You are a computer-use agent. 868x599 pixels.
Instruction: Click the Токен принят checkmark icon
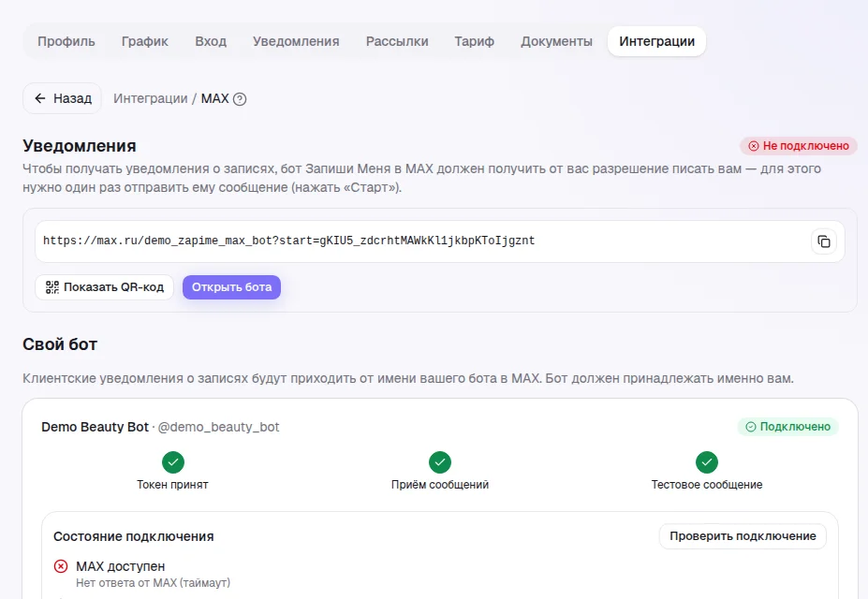173,461
